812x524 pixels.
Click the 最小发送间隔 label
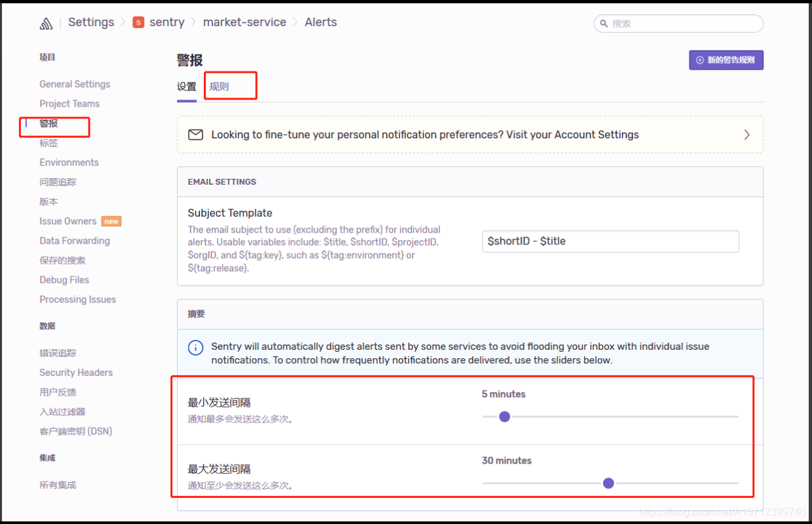click(220, 403)
